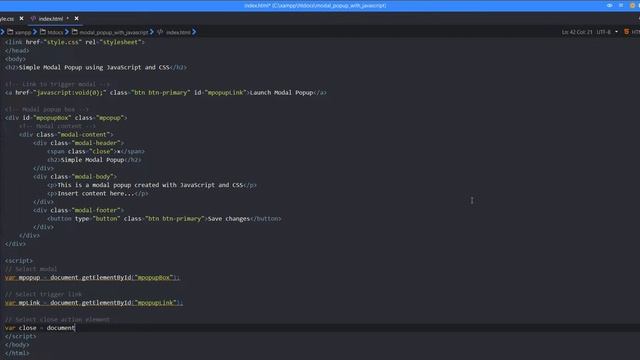Click the span class 'close' line
640x360 pixels.
coord(96,151)
